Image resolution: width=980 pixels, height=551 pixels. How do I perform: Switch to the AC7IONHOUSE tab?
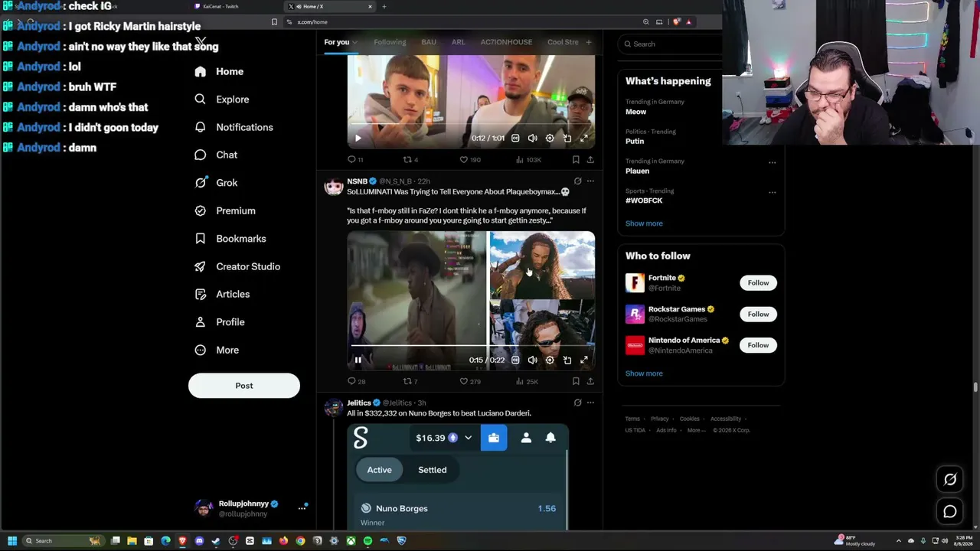click(506, 42)
